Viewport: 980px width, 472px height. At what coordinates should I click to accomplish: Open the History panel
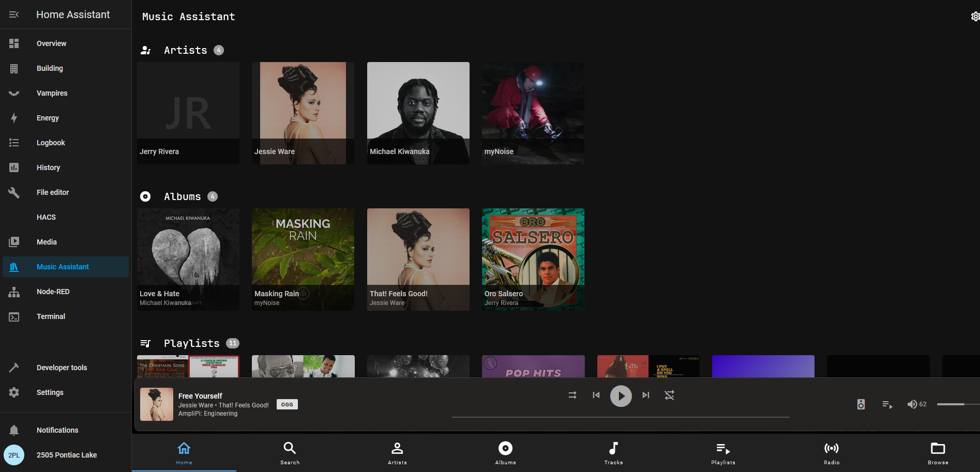coord(65,168)
